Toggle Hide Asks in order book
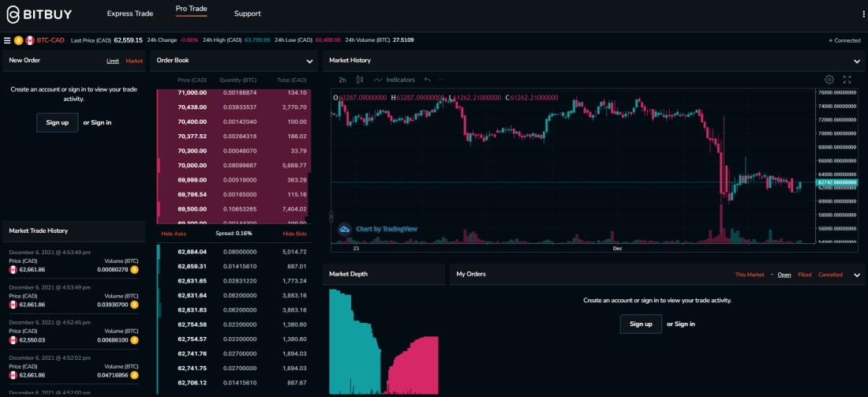Image resolution: width=868 pixels, height=397 pixels. coord(174,234)
